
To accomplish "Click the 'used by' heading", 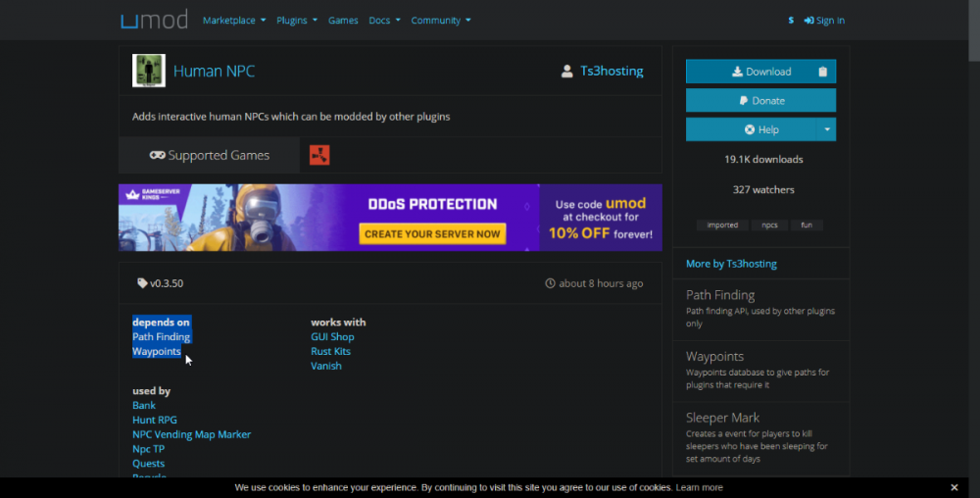I will pyautogui.click(x=151, y=391).
